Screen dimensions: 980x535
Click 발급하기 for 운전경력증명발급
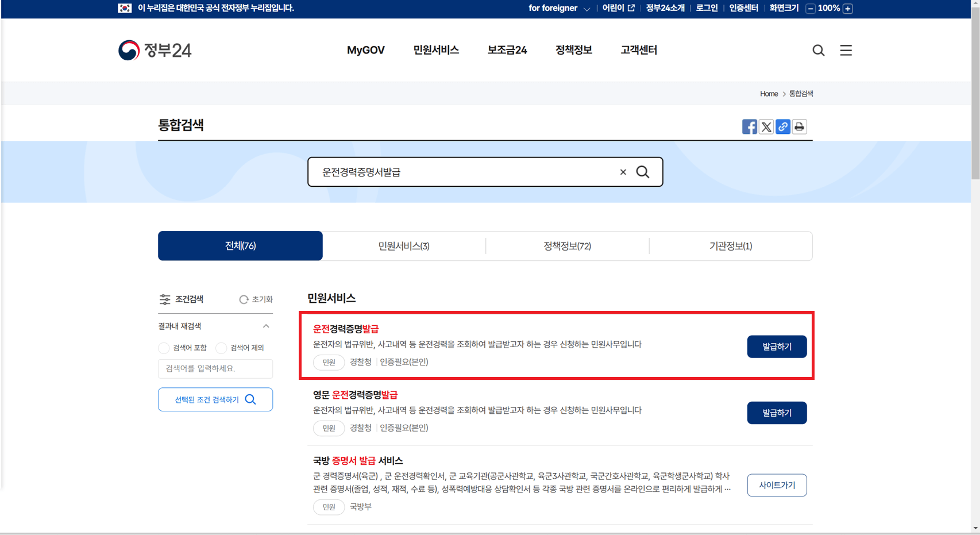[777, 347]
